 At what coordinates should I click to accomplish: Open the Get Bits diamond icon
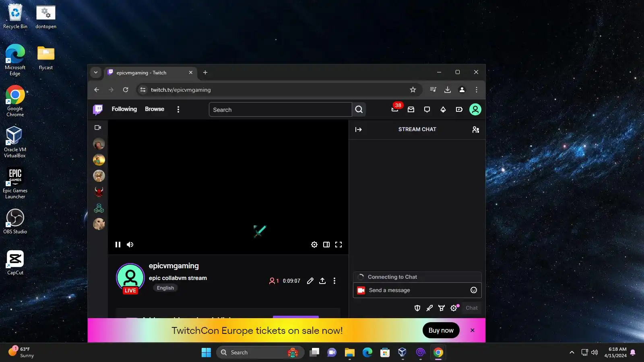coord(443,109)
